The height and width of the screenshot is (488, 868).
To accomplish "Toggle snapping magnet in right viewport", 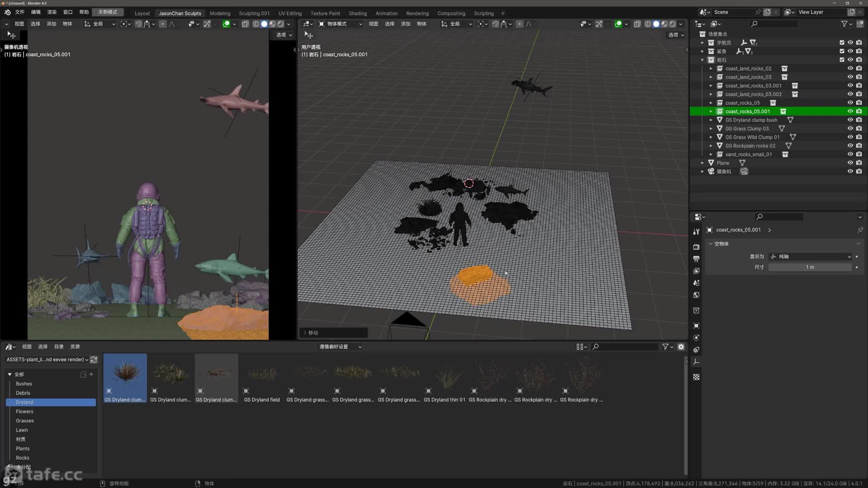I will point(495,24).
